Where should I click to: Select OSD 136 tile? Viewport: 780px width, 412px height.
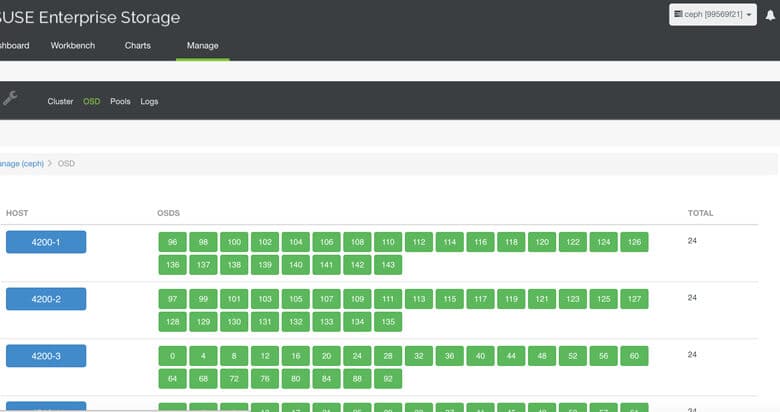pos(173,265)
